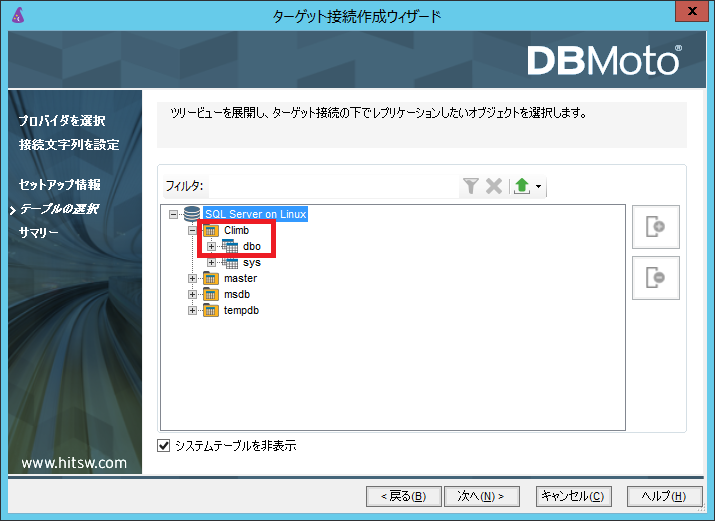Click the master database folder icon
The height and width of the screenshot is (521, 715).
[x=211, y=279]
